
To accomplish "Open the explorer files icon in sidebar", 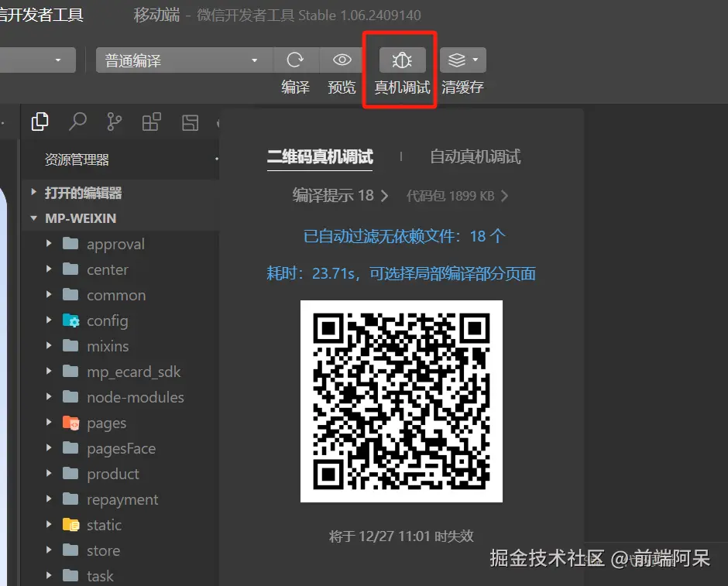I will pos(40,122).
